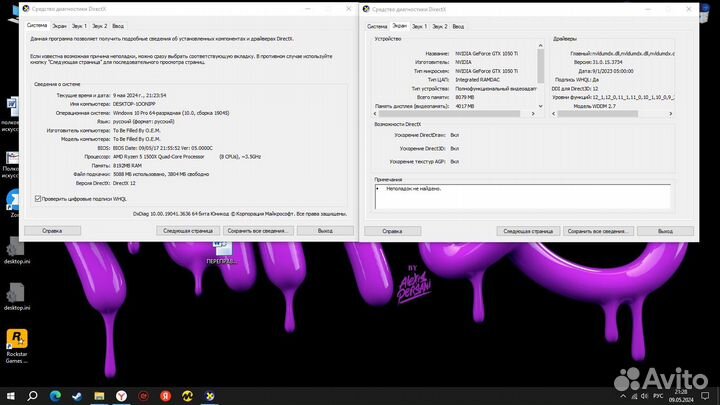Screen dimensions: 720x405
Task: Open the white Yandex Browser taskbar icon
Action: click(121, 396)
